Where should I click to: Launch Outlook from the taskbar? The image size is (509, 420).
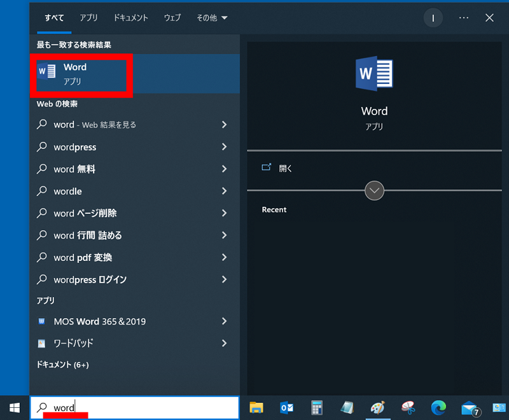pos(287,408)
